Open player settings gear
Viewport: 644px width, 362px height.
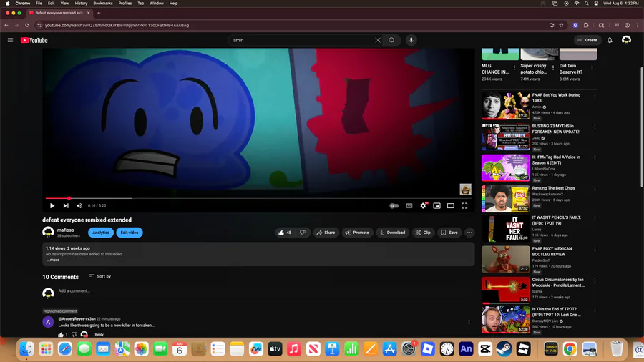click(423, 205)
